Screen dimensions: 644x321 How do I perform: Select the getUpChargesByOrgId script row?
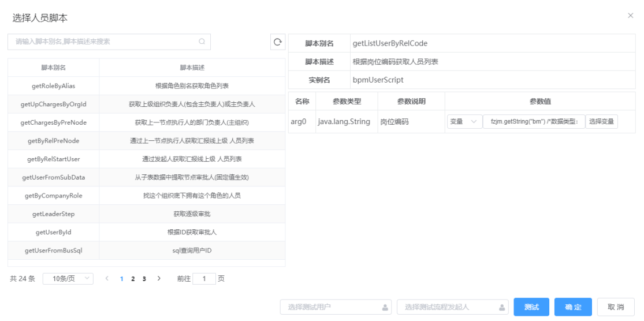point(147,104)
